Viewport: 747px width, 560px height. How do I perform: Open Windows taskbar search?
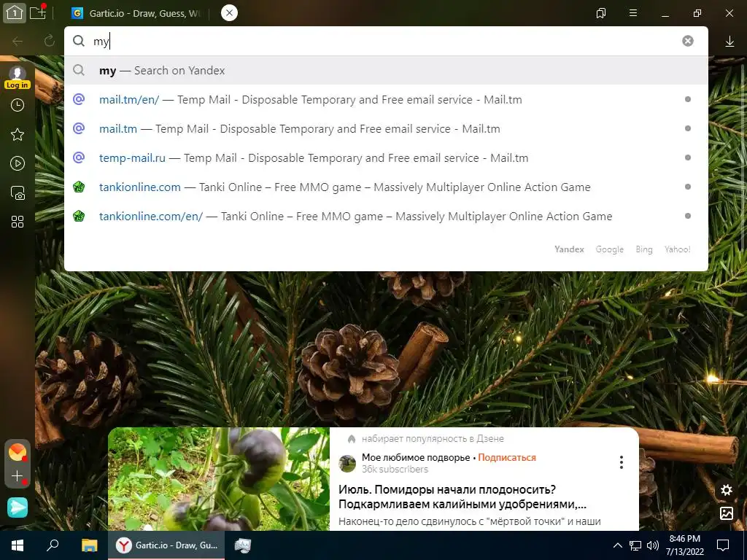[x=53, y=545]
